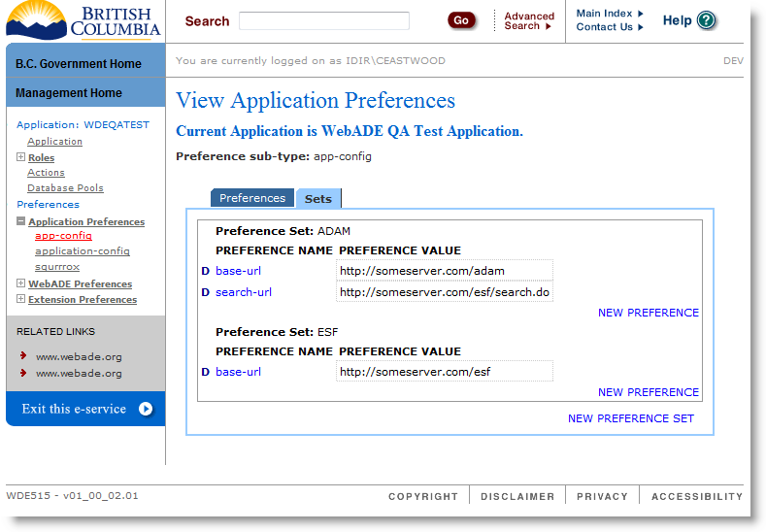Click NEW PREFERENCE SET link
This screenshot has width=766, height=532.
point(631,418)
